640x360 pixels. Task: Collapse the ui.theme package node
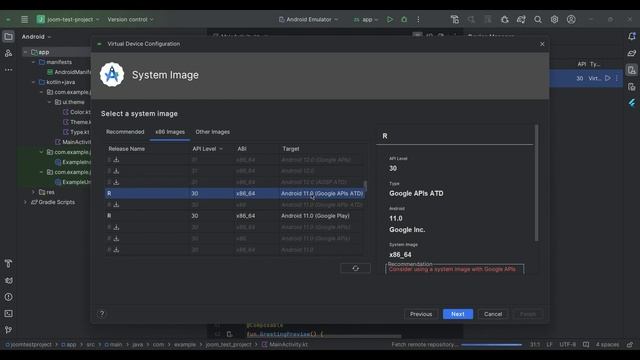49,102
